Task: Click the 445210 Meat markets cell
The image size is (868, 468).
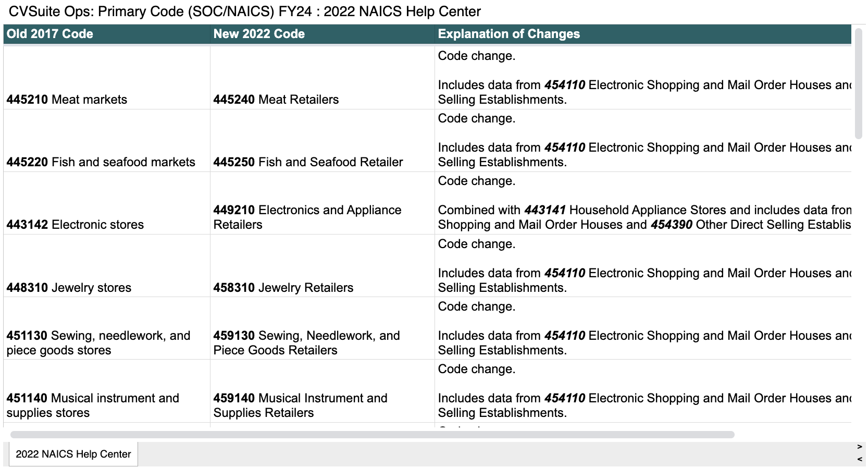Action: pos(67,100)
